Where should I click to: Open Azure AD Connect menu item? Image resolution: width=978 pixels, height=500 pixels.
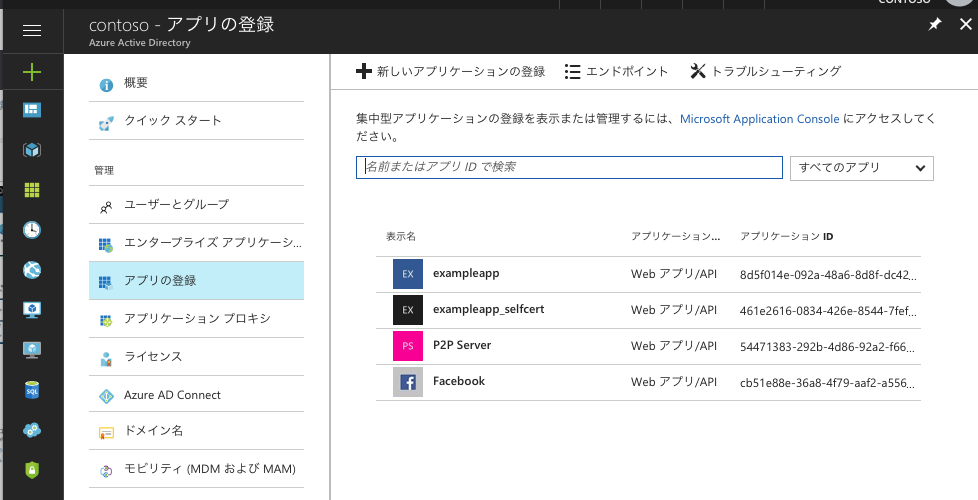(196, 395)
